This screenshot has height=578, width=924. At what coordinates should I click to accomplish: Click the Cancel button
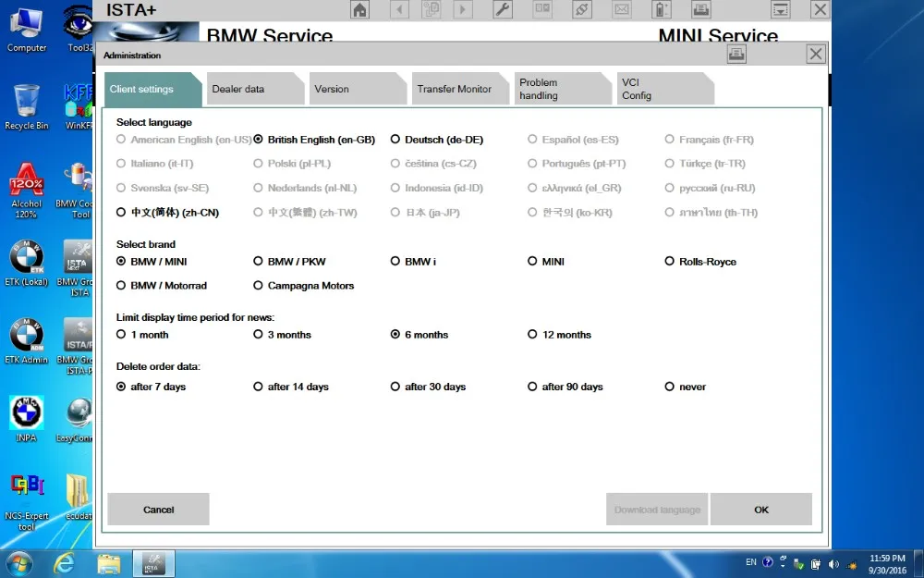(159, 510)
